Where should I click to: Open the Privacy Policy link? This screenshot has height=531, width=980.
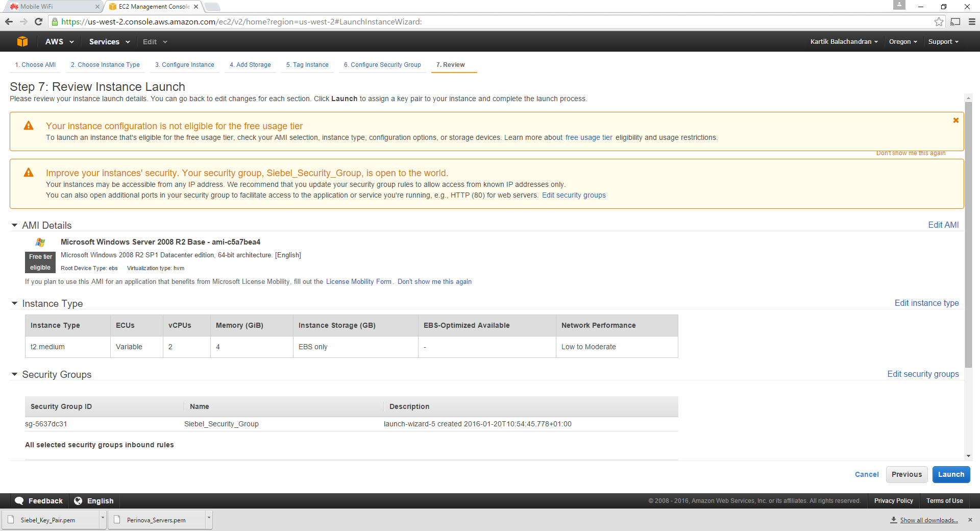tap(893, 501)
